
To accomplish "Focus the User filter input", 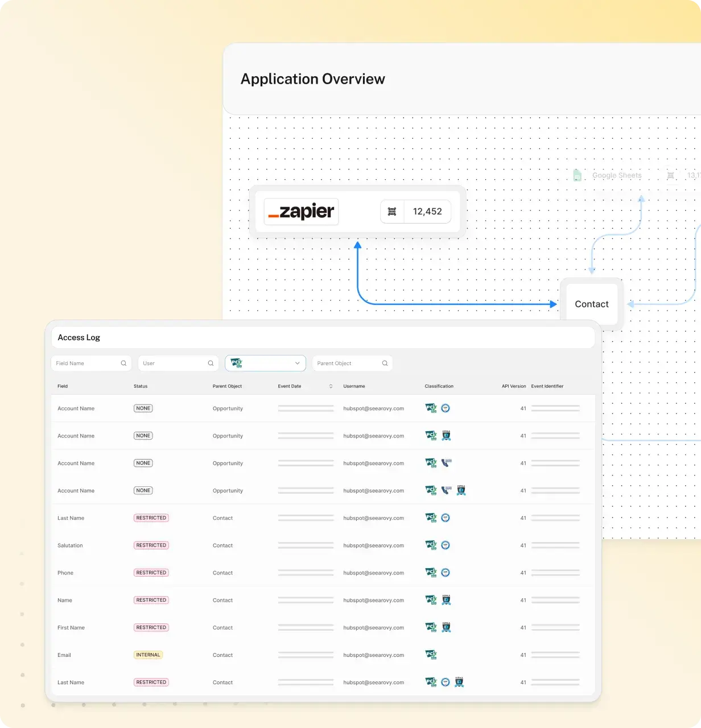I will [x=178, y=363].
